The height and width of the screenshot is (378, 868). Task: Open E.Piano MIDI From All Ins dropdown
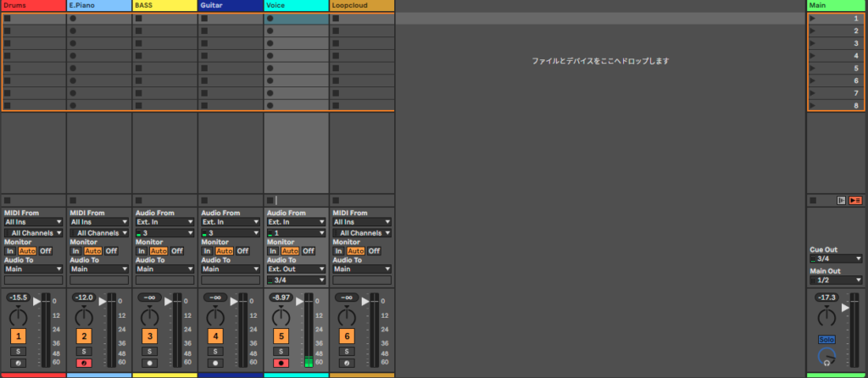tap(99, 222)
